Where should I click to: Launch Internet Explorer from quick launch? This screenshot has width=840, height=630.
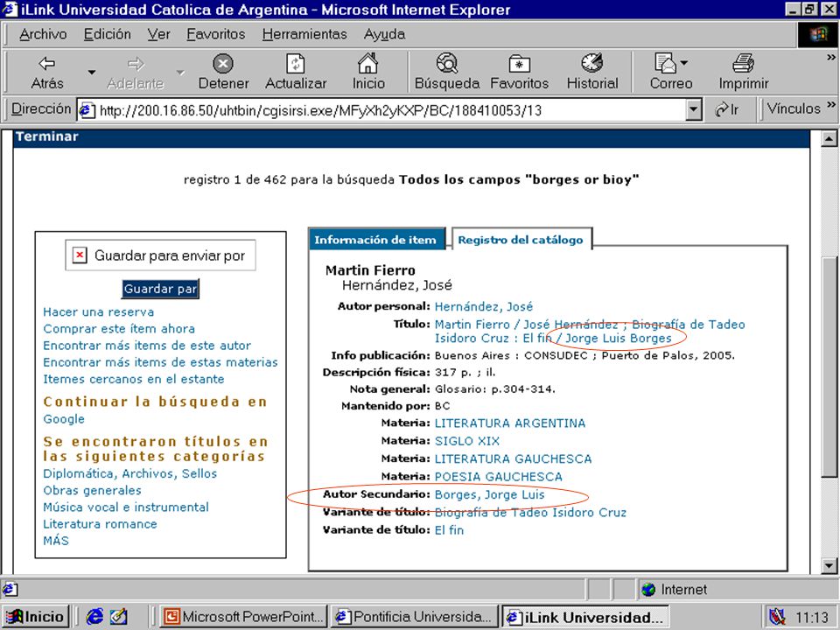pyautogui.click(x=94, y=617)
